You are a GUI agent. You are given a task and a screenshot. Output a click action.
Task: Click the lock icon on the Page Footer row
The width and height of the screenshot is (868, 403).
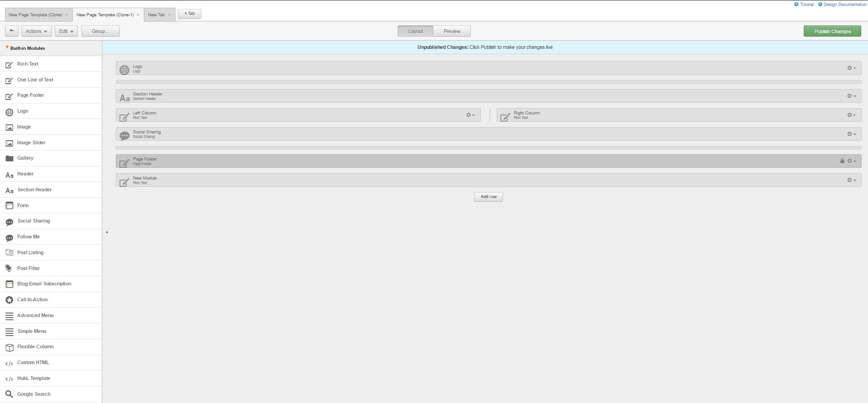pyautogui.click(x=842, y=161)
